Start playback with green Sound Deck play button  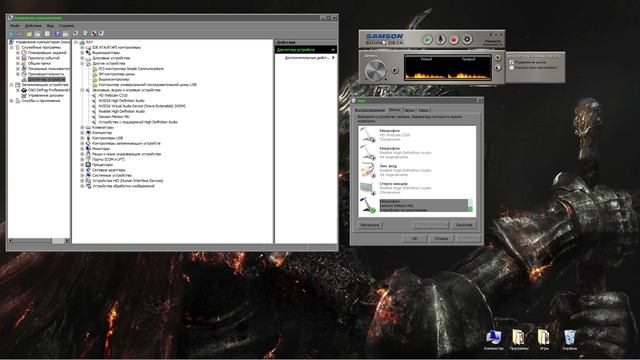click(427, 40)
